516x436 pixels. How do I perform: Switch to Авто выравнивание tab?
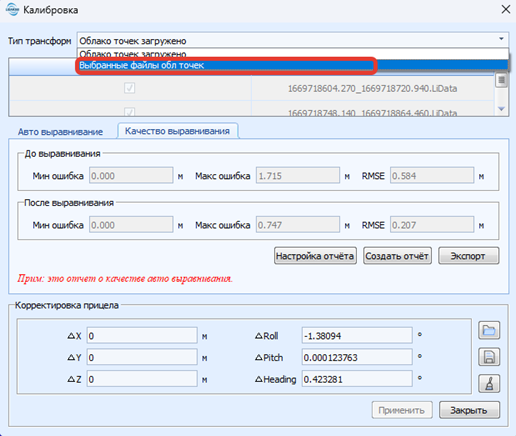(x=60, y=132)
